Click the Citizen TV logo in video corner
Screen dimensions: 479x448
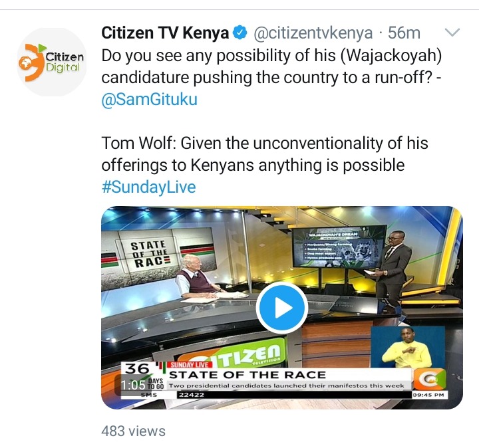click(430, 378)
